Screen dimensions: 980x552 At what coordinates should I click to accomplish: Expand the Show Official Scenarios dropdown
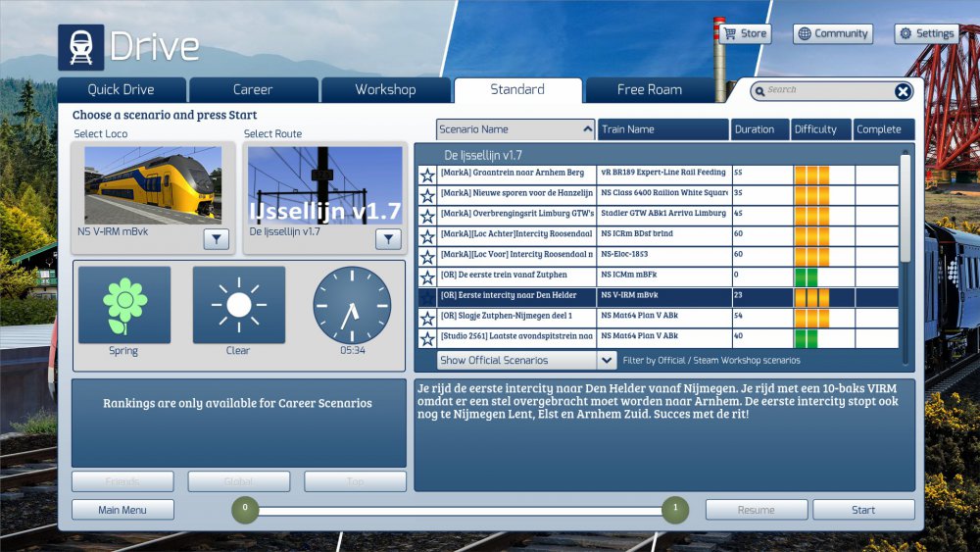(607, 360)
